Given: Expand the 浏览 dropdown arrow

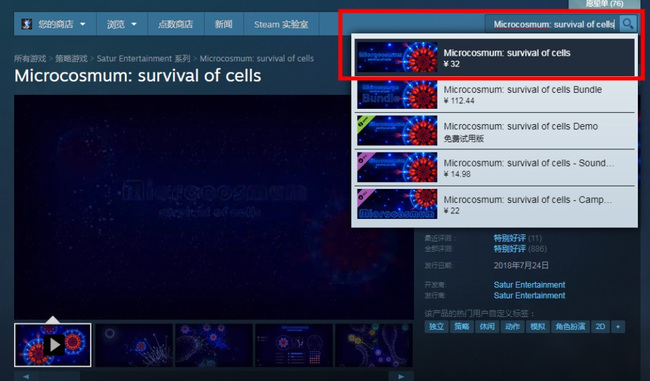Looking at the screenshot, I should tap(134, 24).
